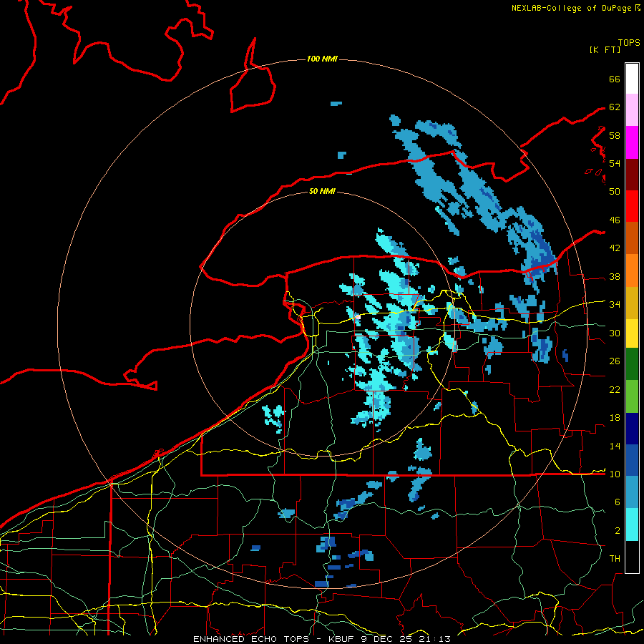Click the legend value '38'
The width and height of the screenshot is (644, 644).
pos(615,277)
